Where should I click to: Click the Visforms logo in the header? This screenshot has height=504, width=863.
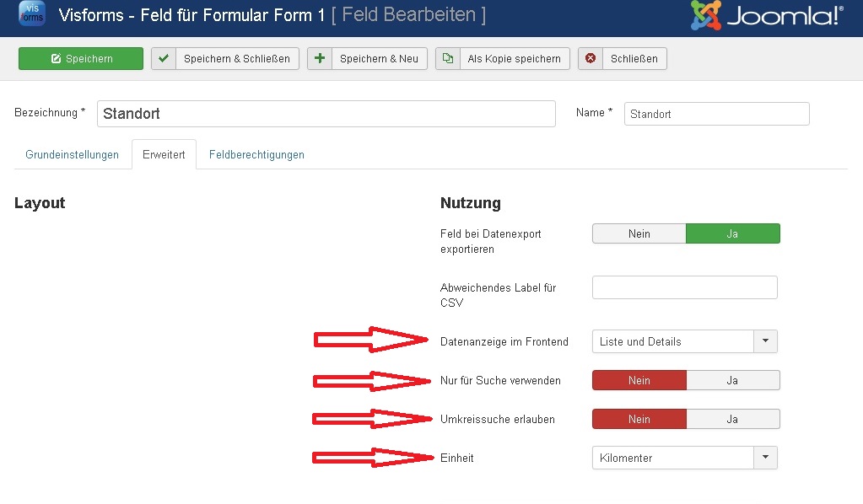coord(30,14)
